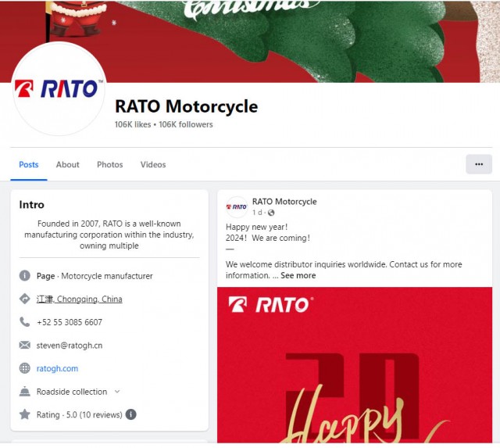500x448 pixels.
Task: Expand the Roadside collection chevron
Action: click(x=117, y=391)
